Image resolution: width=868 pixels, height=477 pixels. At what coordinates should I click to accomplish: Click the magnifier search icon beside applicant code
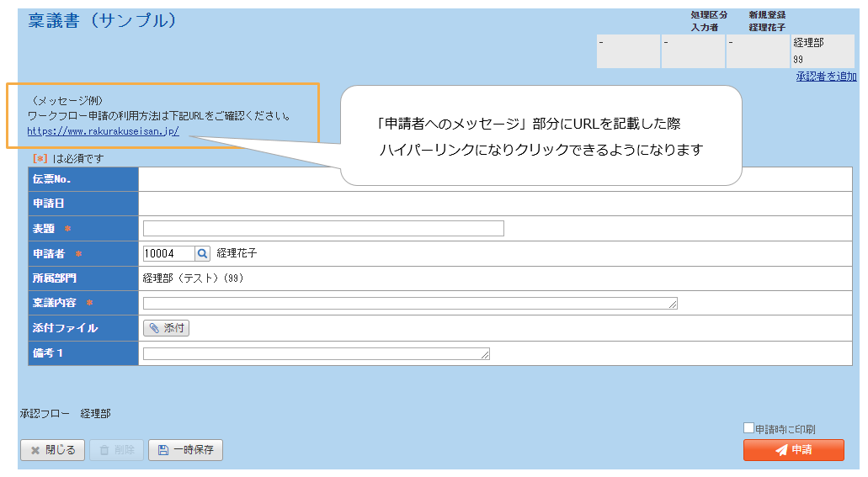coord(203,253)
